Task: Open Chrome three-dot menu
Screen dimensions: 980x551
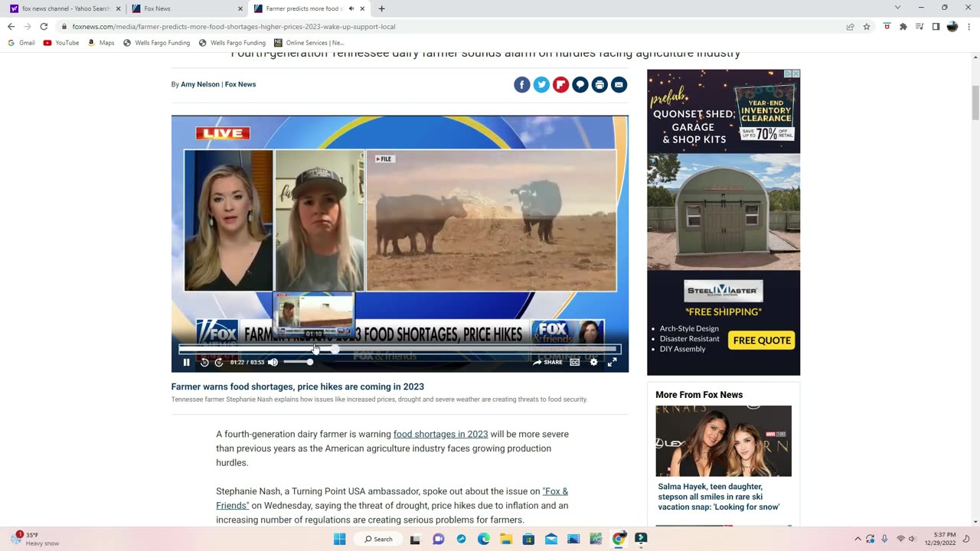Action: click(969, 26)
